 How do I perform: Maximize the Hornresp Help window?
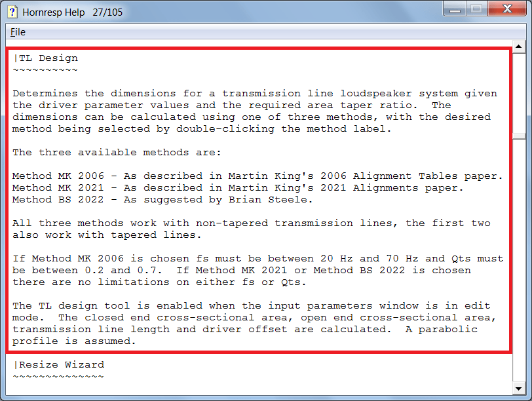tap(477, 9)
